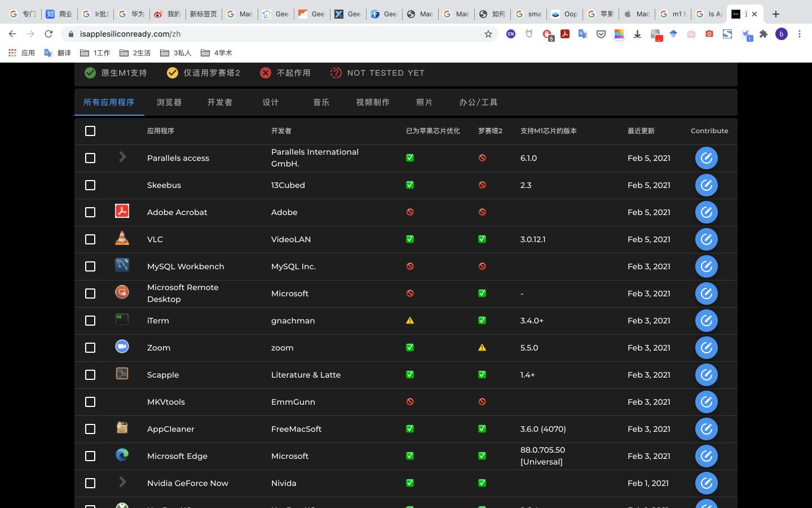Check the checkbox on the VLC row
Image resolution: width=812 pixels, height=508 pixels.
point(90,239)
